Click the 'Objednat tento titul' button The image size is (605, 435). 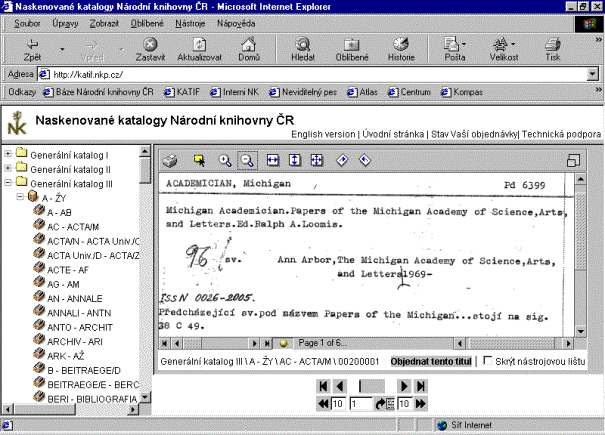point(430,361)
